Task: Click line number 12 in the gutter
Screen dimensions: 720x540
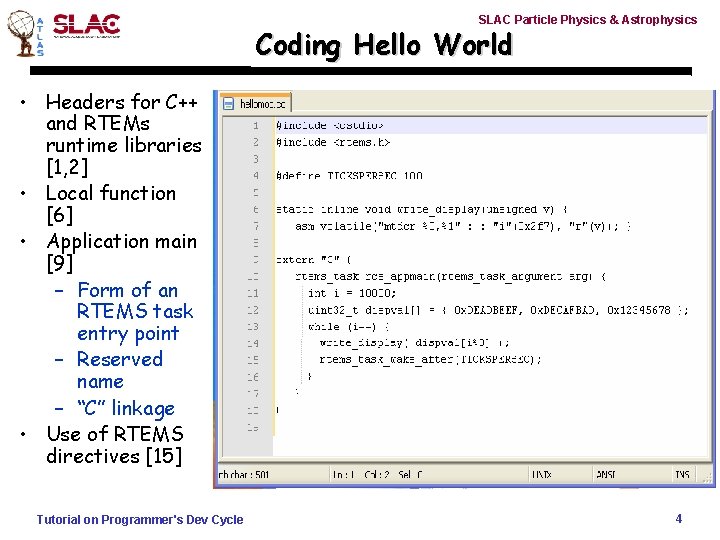Action: tap(253, 310)
